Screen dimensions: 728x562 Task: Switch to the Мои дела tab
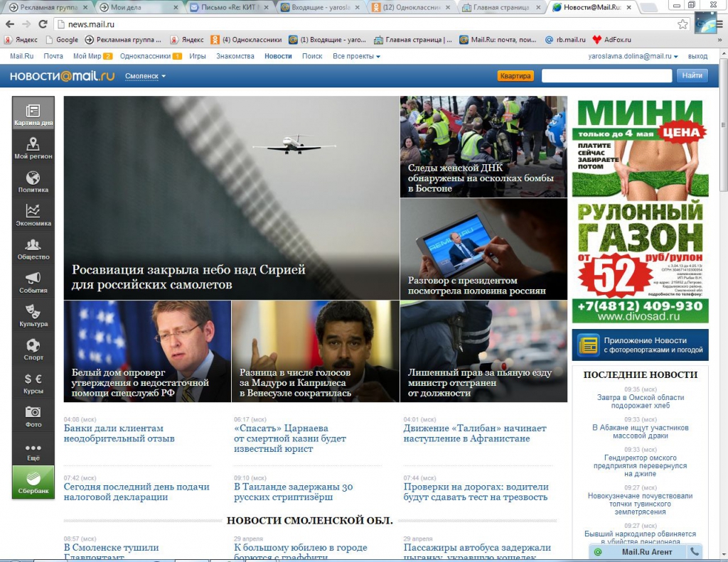click(x=139, y=7)
